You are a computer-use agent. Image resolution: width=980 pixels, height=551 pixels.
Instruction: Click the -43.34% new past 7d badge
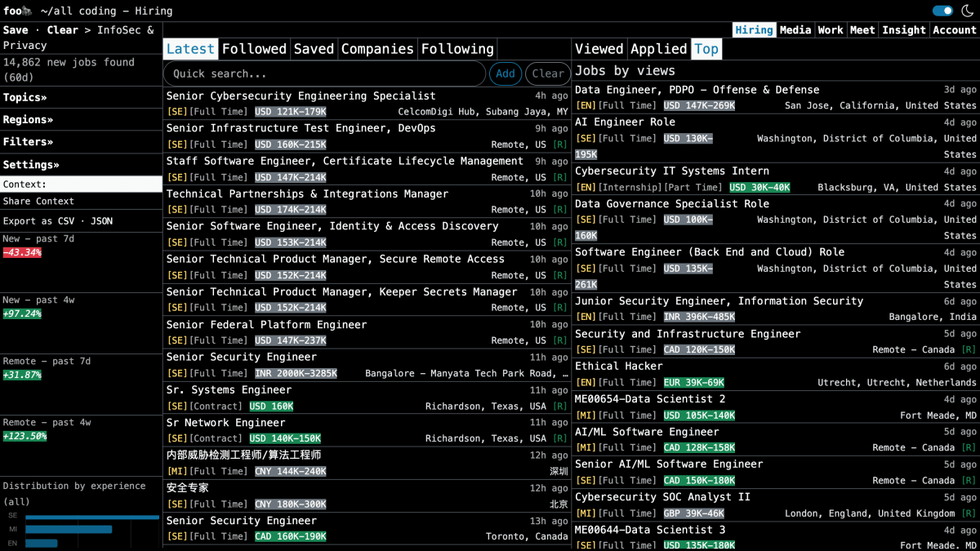(x=22, y=253)
